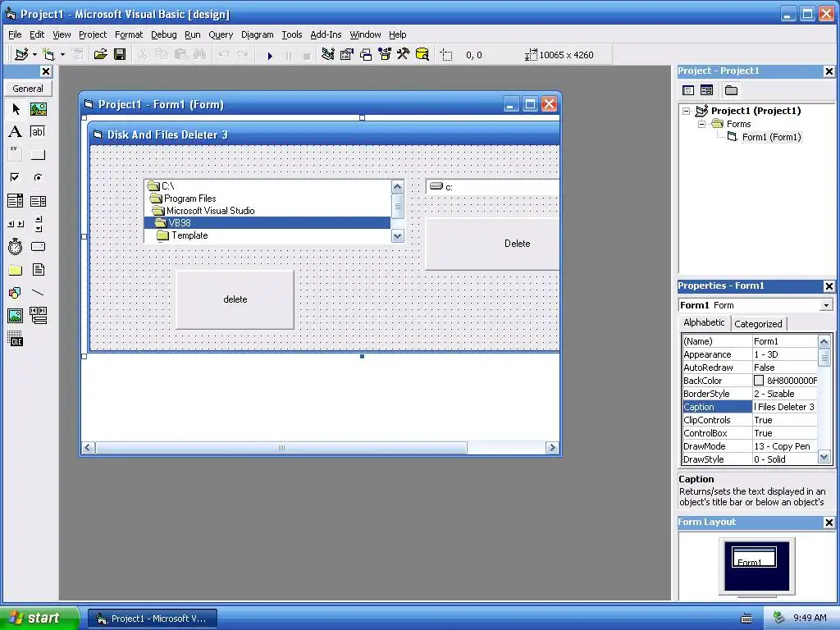840x630 pixels.
Task: Select the Data control tool
Action: point(38,316)
